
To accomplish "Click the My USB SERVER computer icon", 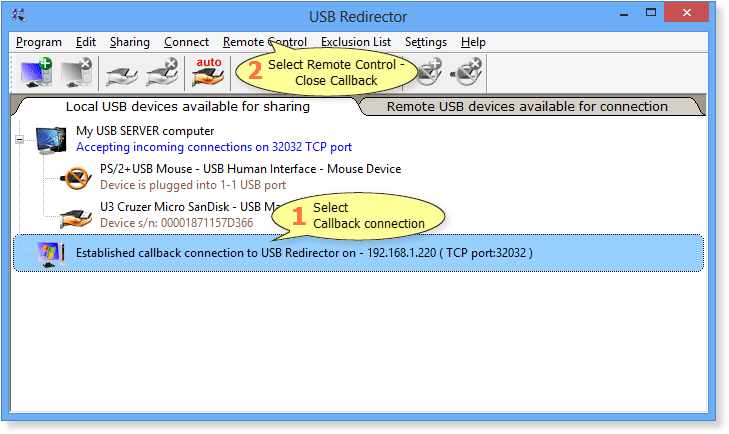I will 51,140.
